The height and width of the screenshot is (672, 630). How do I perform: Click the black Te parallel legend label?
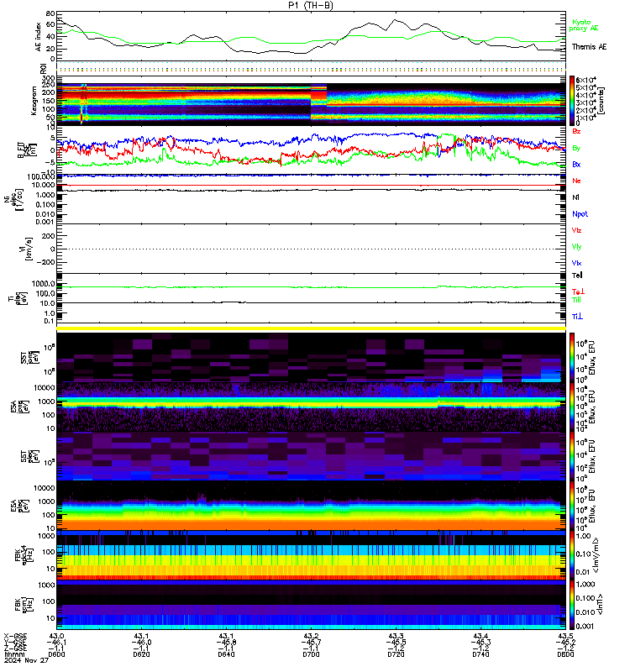pos(577,276)
